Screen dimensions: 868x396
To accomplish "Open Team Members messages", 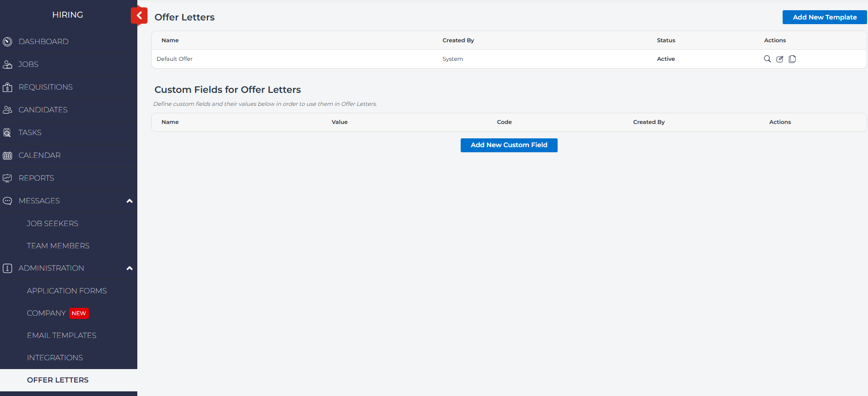I will point(58,246).
